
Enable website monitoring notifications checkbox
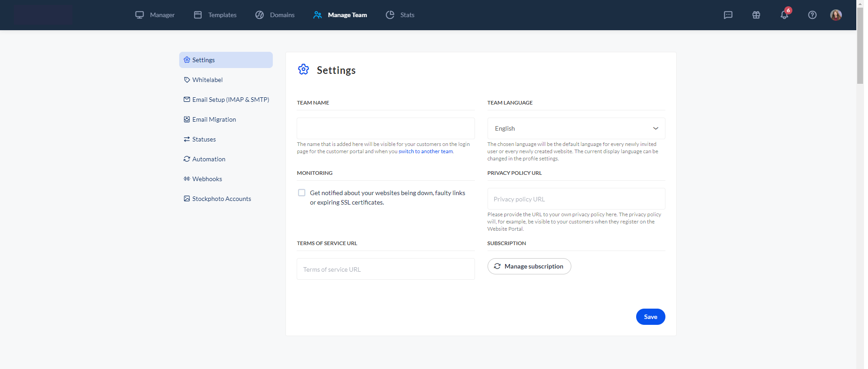tap(302, 193)
